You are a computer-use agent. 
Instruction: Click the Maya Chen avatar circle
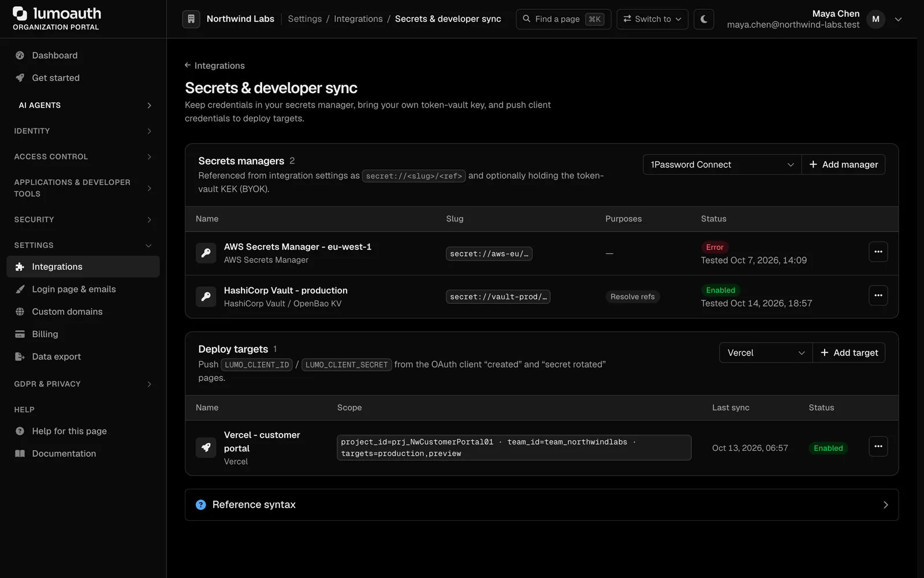click(x=875, y=19)
